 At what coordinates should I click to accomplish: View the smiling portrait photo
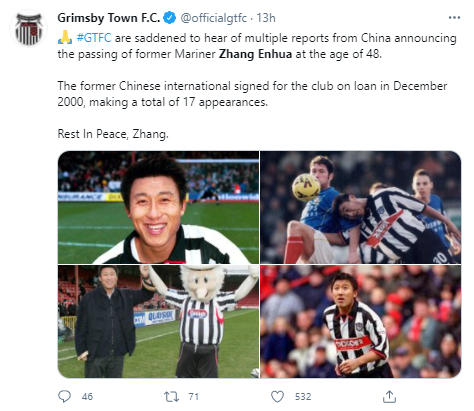pyautogui.click(x=158, y=207)
